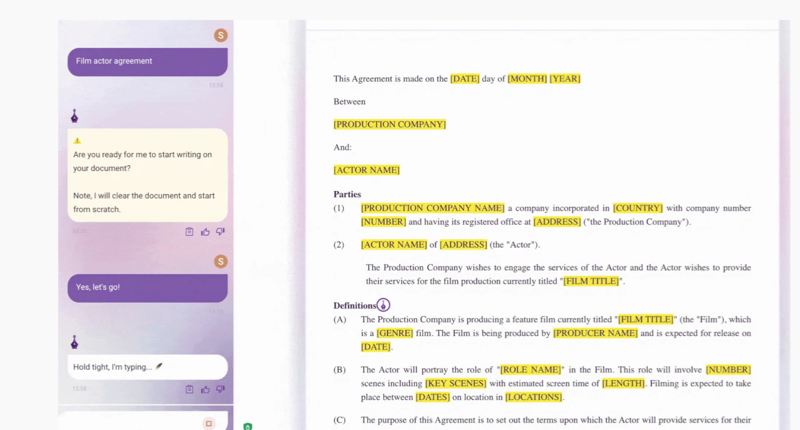Screen dimensions: 800x430
Task: Copy the 'Hold tight, I'm typing' message
Action: click(189, 389)
